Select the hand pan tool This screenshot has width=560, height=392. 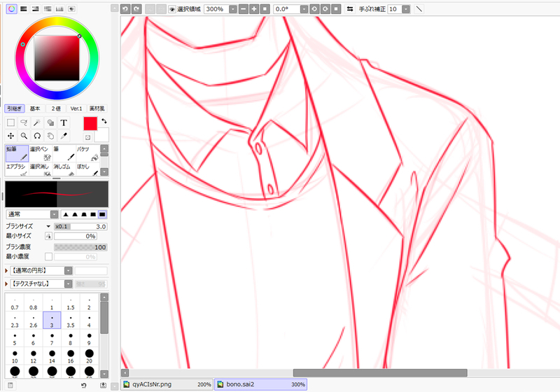click(50, 136)
